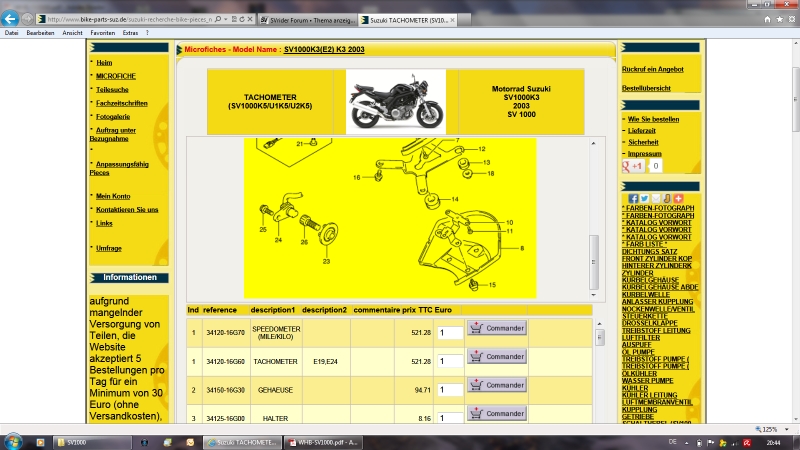Click the browser forward arrow
800x450 pixels.
(x=28, y=19)
